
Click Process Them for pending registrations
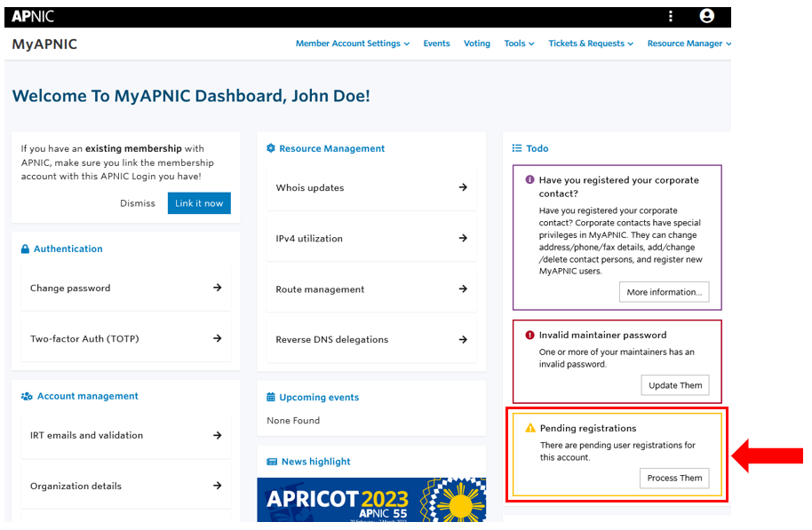coord(674,478)
